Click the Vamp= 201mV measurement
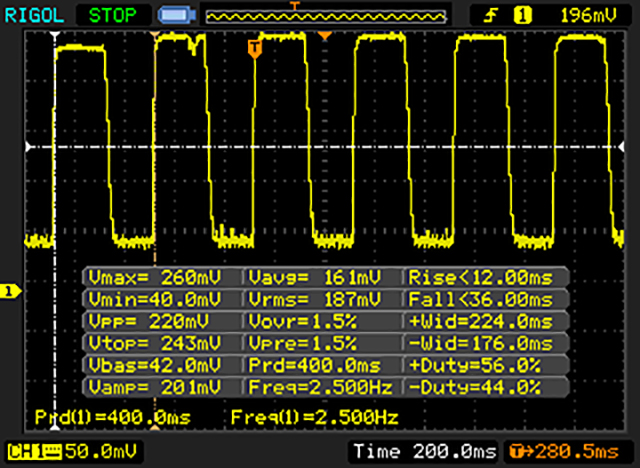The width and height of the screenshot is (640, 468). tap(155, 387)
